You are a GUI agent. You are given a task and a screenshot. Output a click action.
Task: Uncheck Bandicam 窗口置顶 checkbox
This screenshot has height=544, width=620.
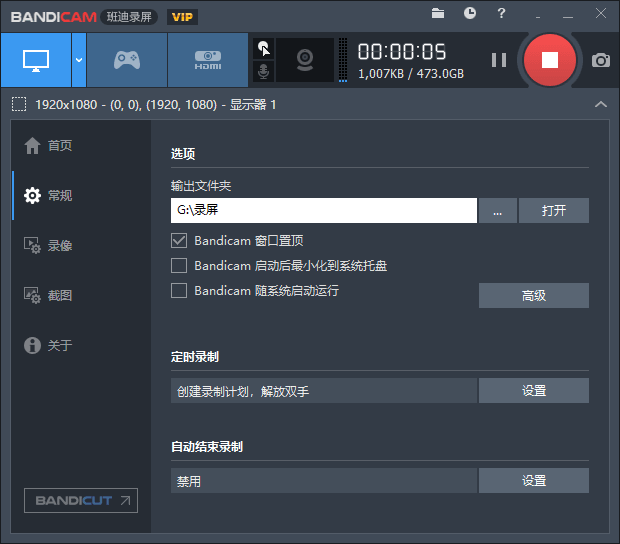pyautogui.click(x=179, y=240)
